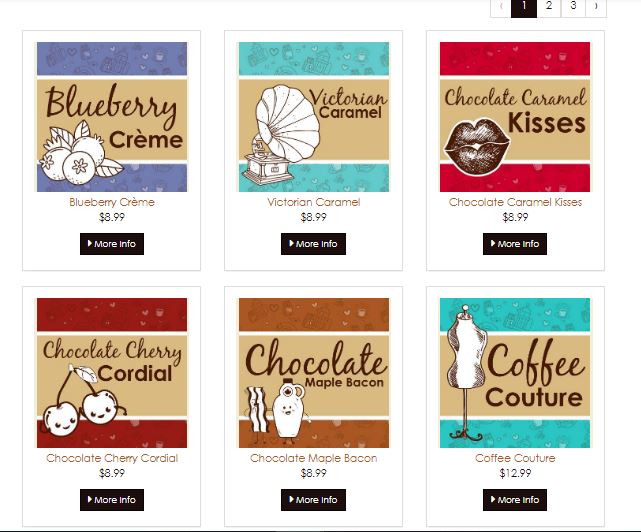The width and height of the screenshot is (641, 532).
Task: Click More Info under Blueberry Crème
Action: [112, 244]
